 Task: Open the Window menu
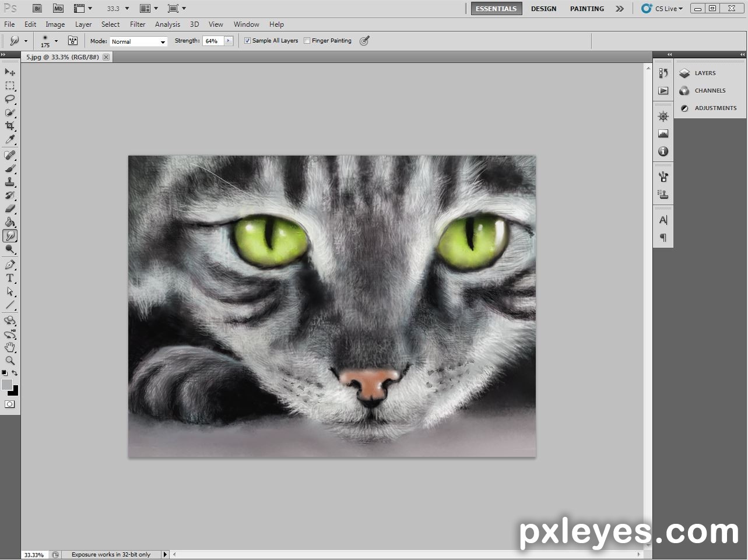click(x=247, y=24)
